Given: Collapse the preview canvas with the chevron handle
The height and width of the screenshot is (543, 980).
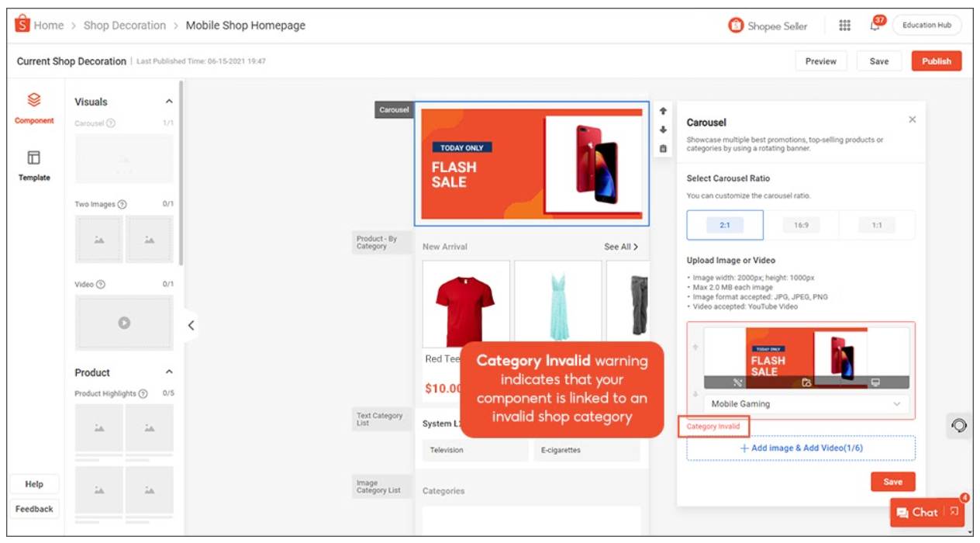Looking at the screenshot, I should tap(192, 326).
